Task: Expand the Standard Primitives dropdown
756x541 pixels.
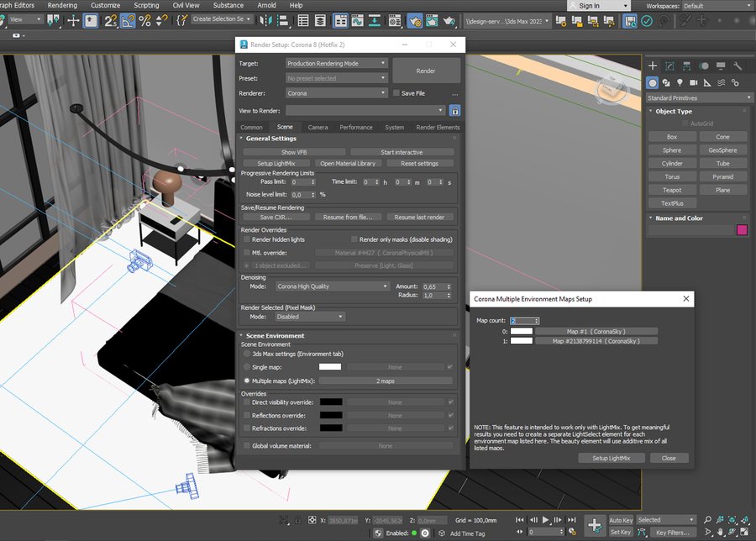Action: [699, 97]
